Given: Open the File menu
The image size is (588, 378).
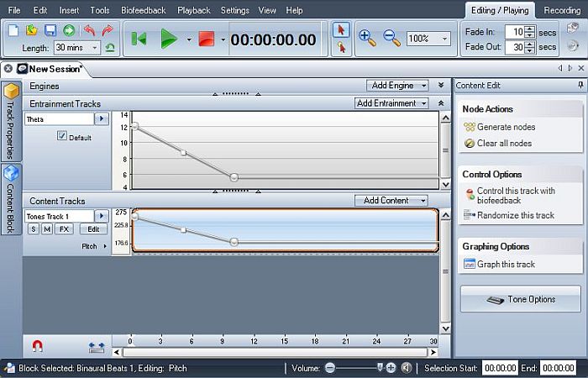Looking at the screenshot, I should click(14, 10).
